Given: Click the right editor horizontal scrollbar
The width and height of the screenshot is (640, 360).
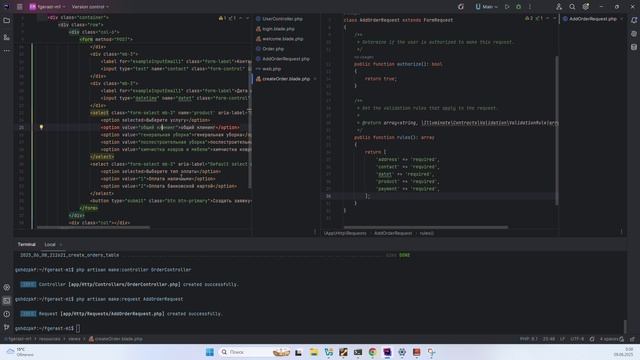Looking at the screenshot, I should pos(426,227).
